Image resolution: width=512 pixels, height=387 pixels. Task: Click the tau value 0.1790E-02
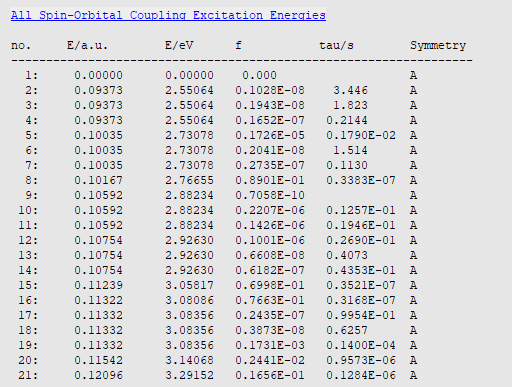(361, 135)
